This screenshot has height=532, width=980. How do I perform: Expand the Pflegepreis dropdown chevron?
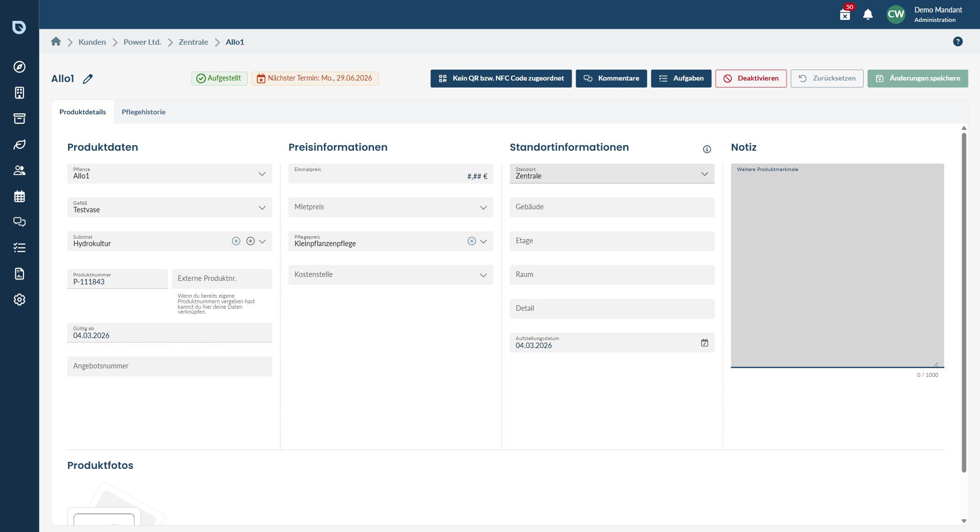(484, 241)
